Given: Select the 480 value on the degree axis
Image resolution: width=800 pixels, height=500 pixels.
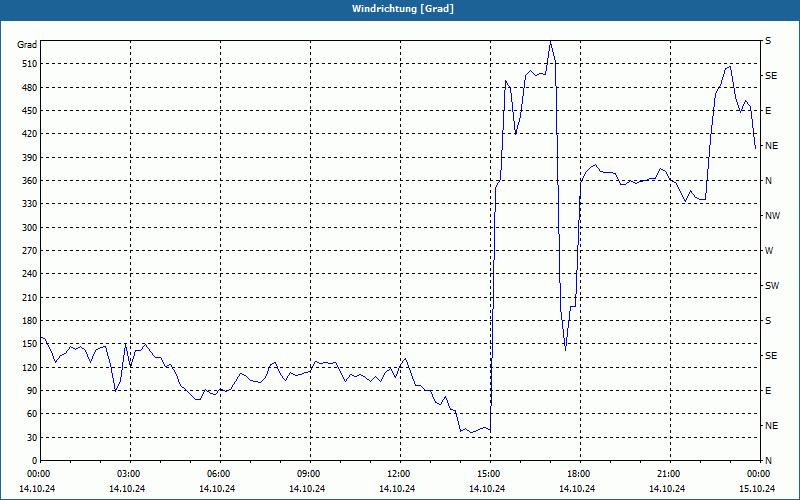Looking at the screenshot, I should 30,88.
